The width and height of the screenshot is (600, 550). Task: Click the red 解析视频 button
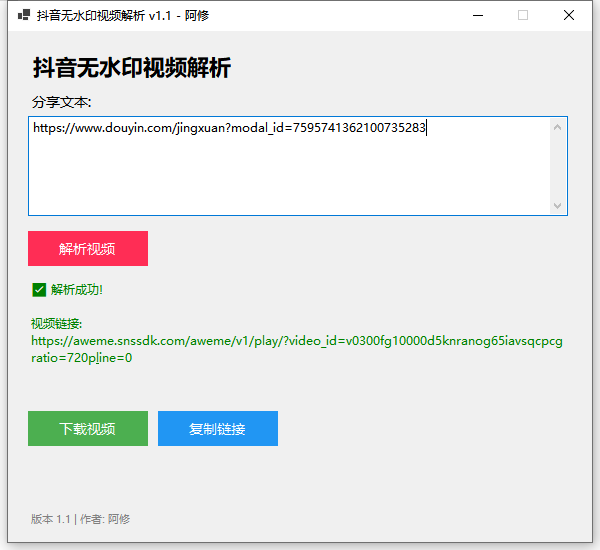(x=88, y=248)
